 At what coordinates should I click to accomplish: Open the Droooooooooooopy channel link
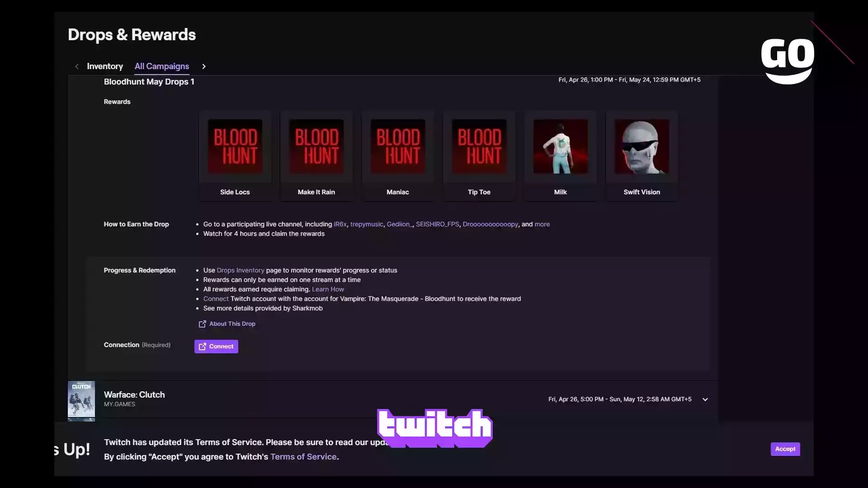491,224
